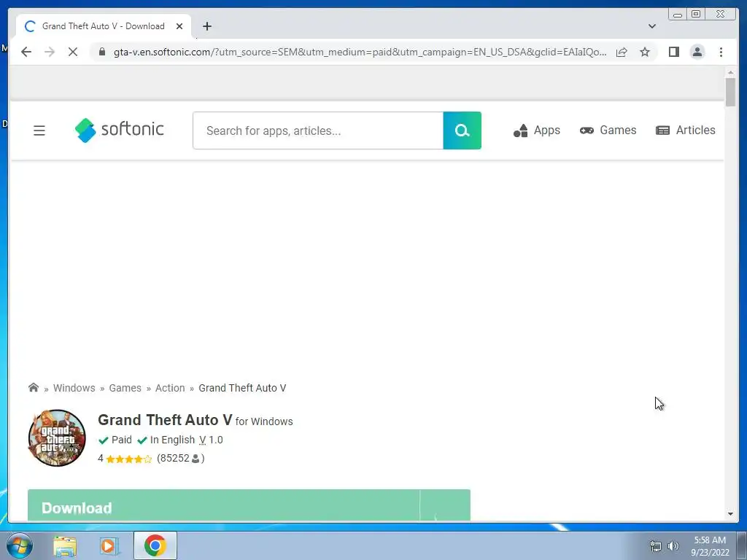Expand the tab search dropdown
The height and width of the screenshot is (560, 747).
click(x=651, y=26)
